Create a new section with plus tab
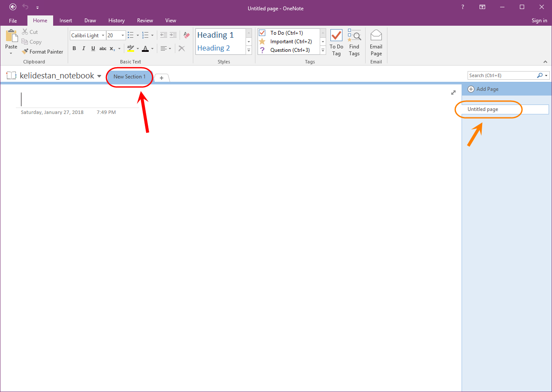552x392 pixels. coord(162,78)
